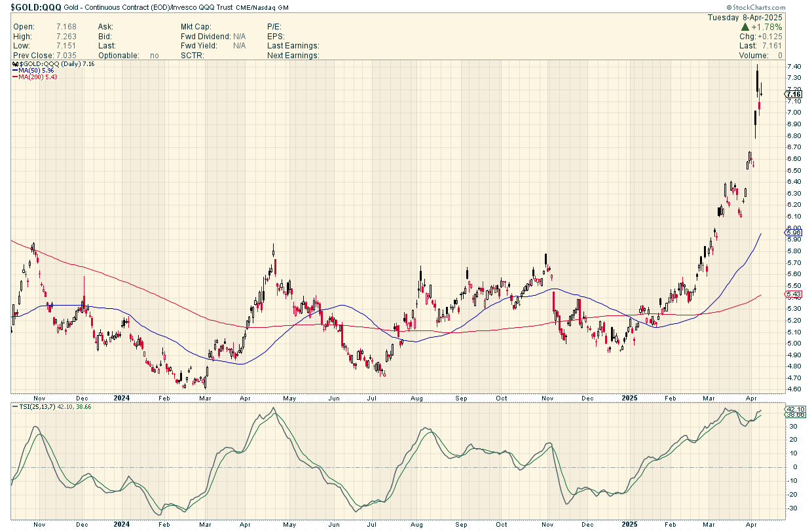
Task: Click the 'Low:' label
Action: coord(22,46)
